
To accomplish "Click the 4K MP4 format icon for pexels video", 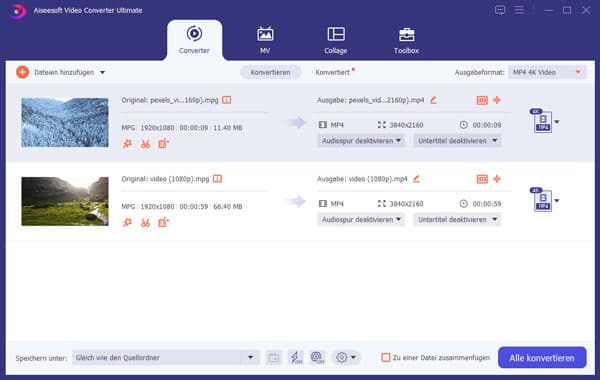I will [541, 121].
